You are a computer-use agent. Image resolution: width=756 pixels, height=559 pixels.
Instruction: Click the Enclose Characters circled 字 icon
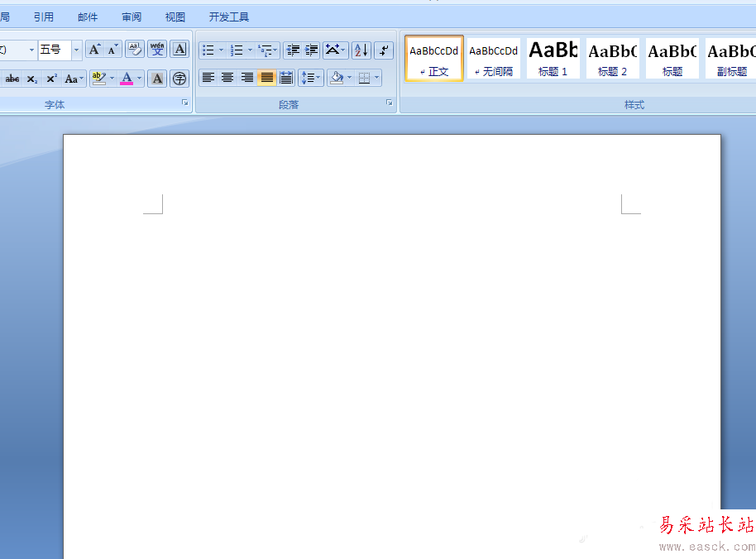click(x=179, y=79)
